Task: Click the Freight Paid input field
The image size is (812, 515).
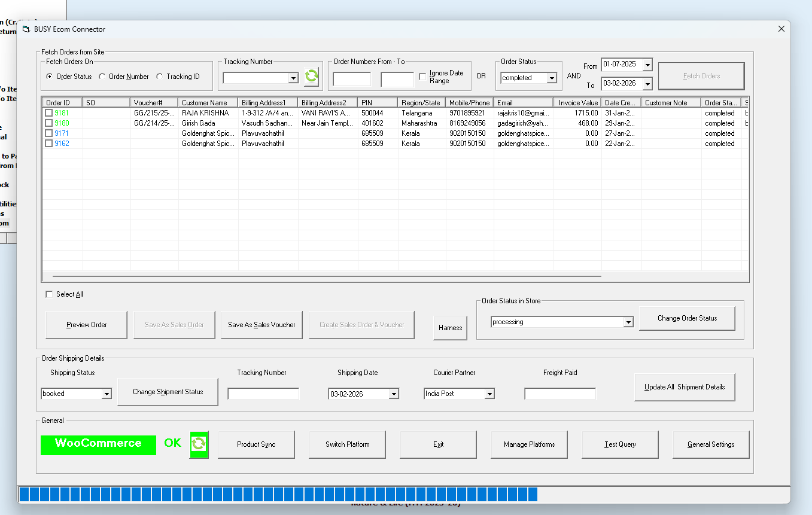Action: click(559, 394)
